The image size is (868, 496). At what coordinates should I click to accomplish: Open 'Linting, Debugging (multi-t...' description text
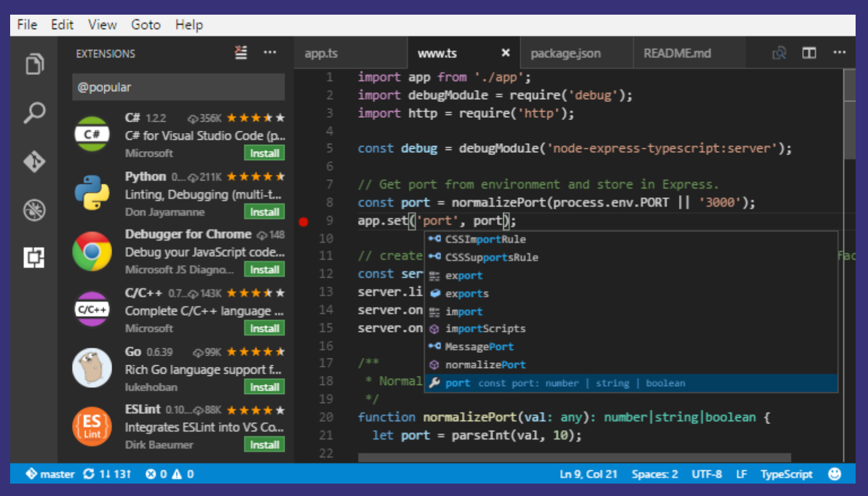(203, 194)
